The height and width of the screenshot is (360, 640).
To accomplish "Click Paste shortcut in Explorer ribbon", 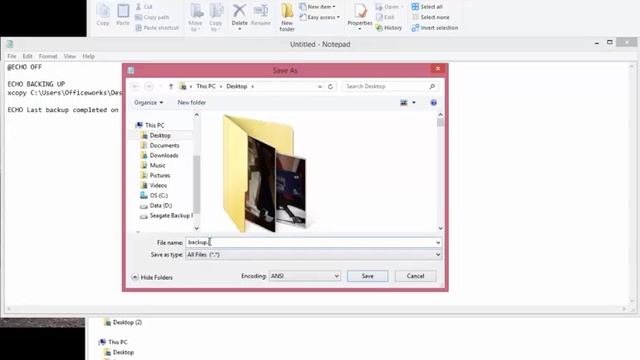I will pyautogui.click(x=157, y=28).
